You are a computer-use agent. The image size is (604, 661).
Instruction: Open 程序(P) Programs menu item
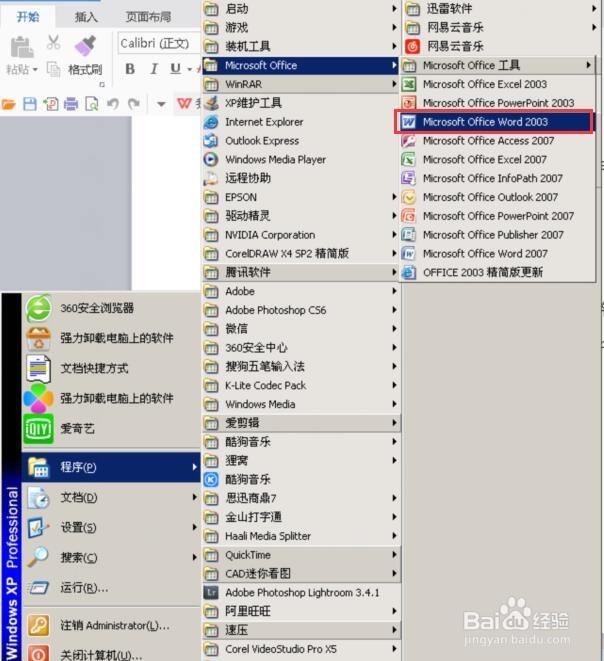point(112,467)
